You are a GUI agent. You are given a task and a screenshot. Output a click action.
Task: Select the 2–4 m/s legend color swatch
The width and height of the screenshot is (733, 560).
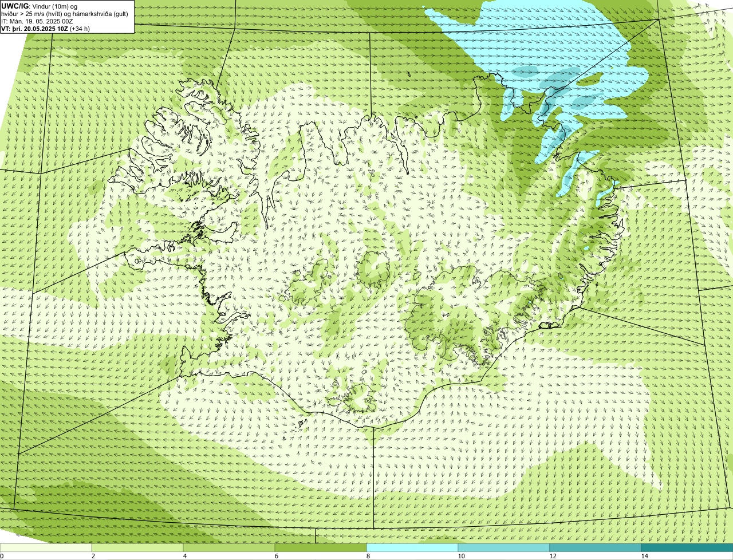pyautogui.click(x=137, y=547)
